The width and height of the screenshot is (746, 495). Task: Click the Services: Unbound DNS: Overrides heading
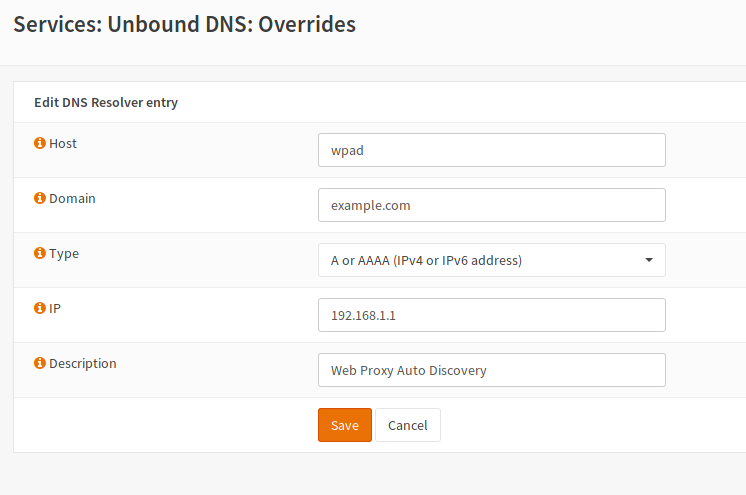pyautogui.click(x=184, y=24)
